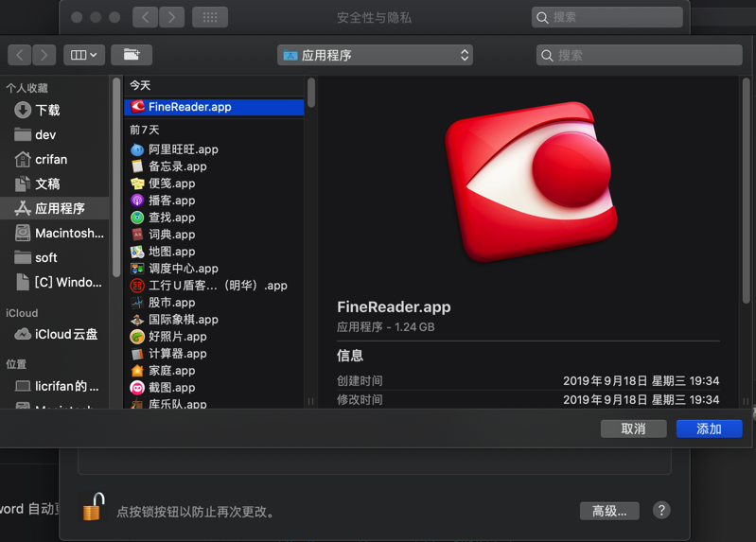Open soft folder in sidebar
The width and height of the screenshot is (756, 542).
click(55, 257)
